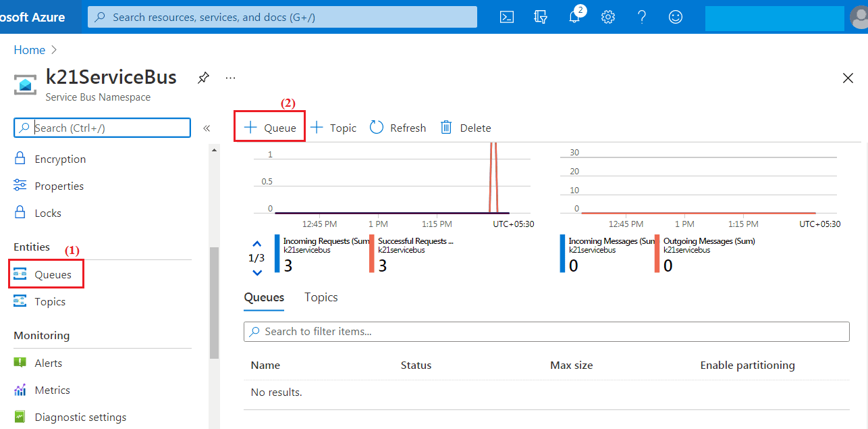Screen dimensions: 868x429
Task: Collapse the left sidebar menu
Action: point(207,128)
